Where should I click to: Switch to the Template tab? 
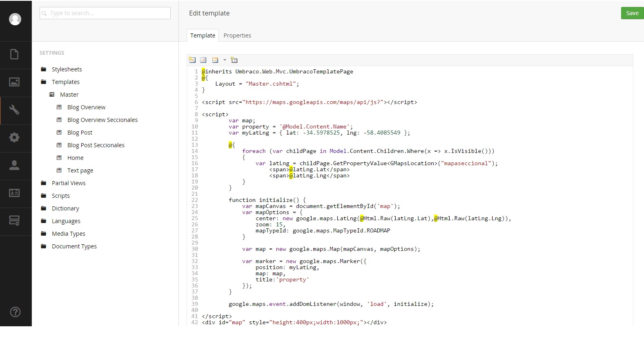click(203, 35)
